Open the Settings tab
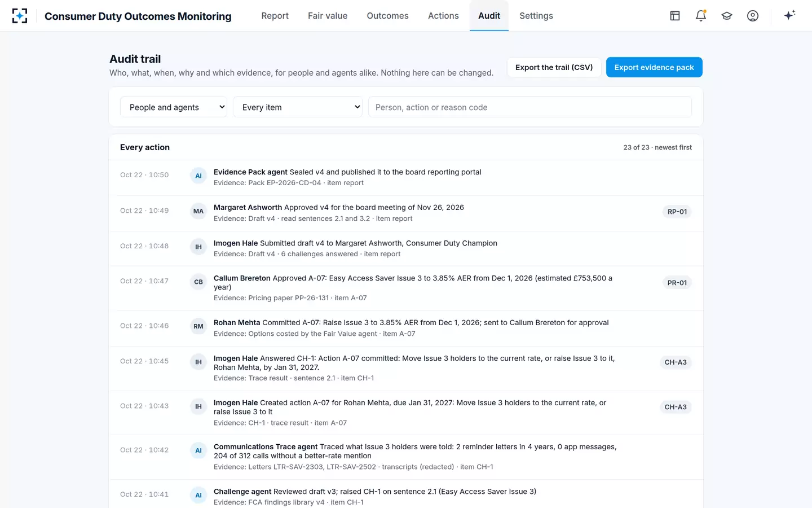The width and height of the screenshot is (812, 508). tap(536, 16)
